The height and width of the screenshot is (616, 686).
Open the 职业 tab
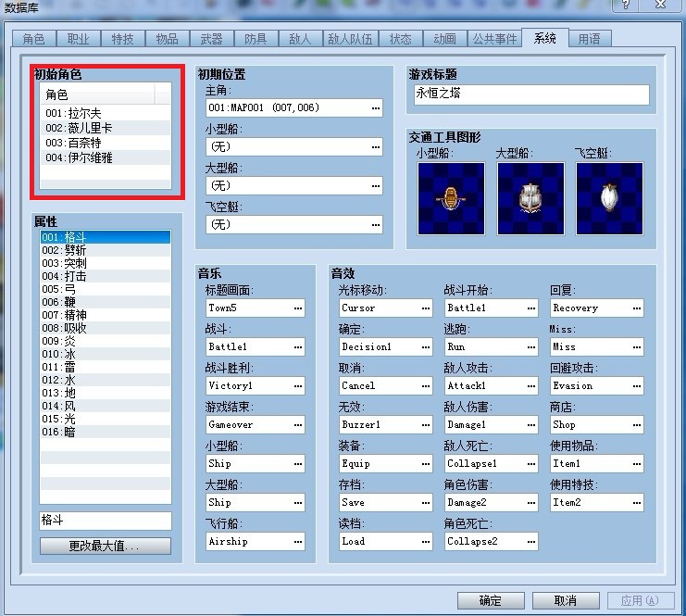[x=79, y=39]
